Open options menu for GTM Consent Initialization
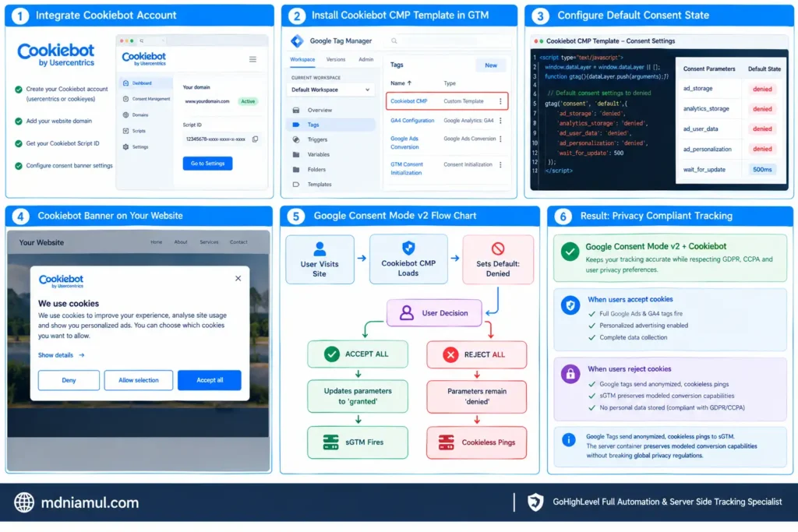The height and width of the screenshot is (532, 798). pyautogui.click(x=501, y=165)
